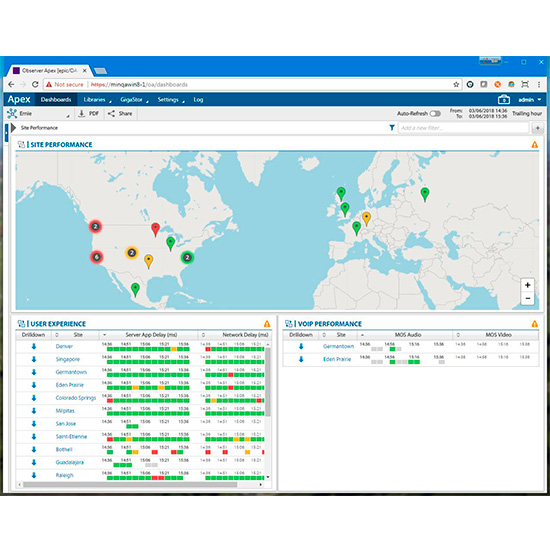Bookmark page with the star icon
This screenshot has width=550, height=550.
tap(456, 85)
